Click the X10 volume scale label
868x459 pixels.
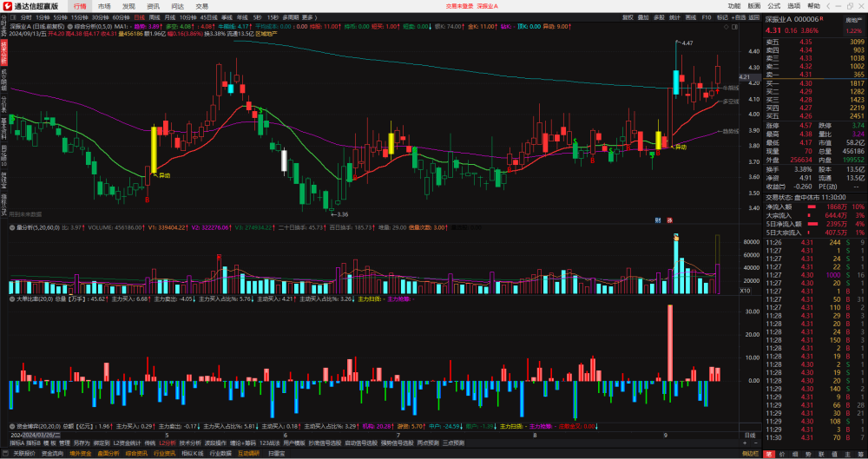[x=745, y=291]
